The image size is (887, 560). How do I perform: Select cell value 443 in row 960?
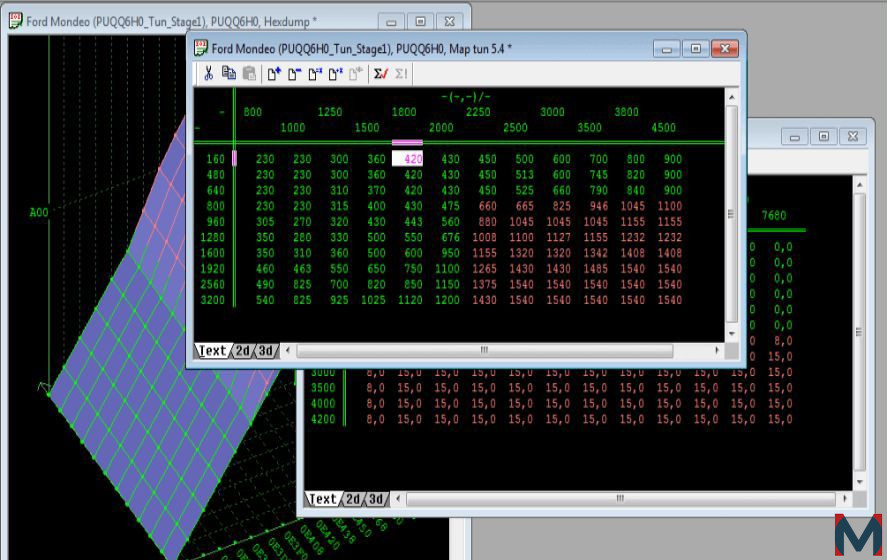click(413, 222)
